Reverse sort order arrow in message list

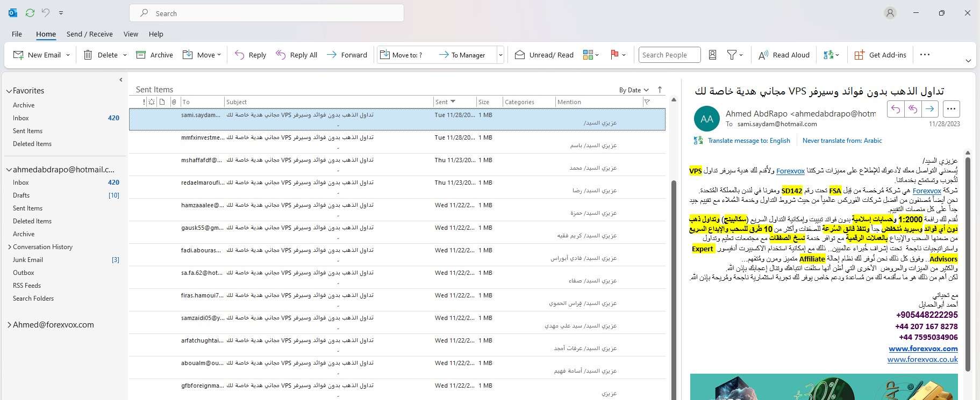click(660, 90)
